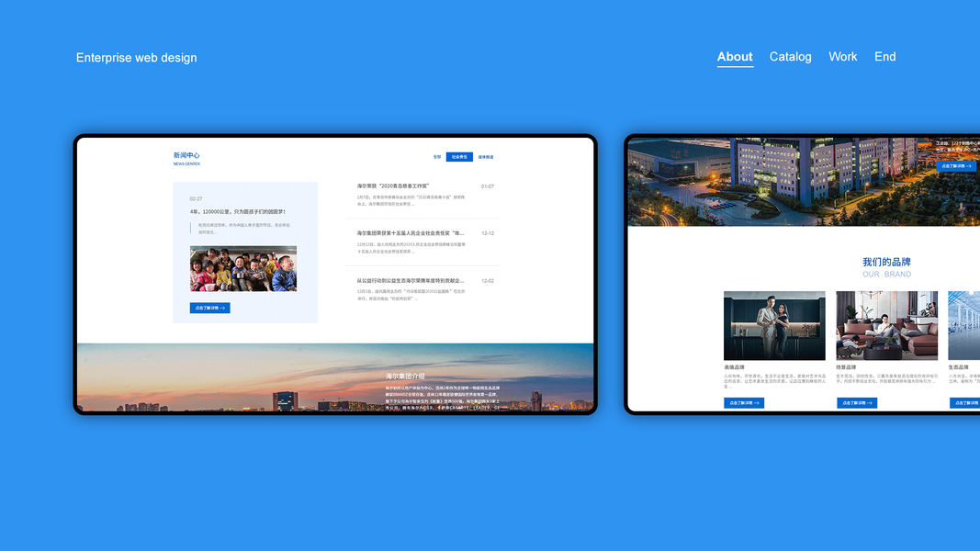Image resolution: width=980 pixels, height=551 pixels.
Task: Click the 12-12 date label
Action: point(488,233)
